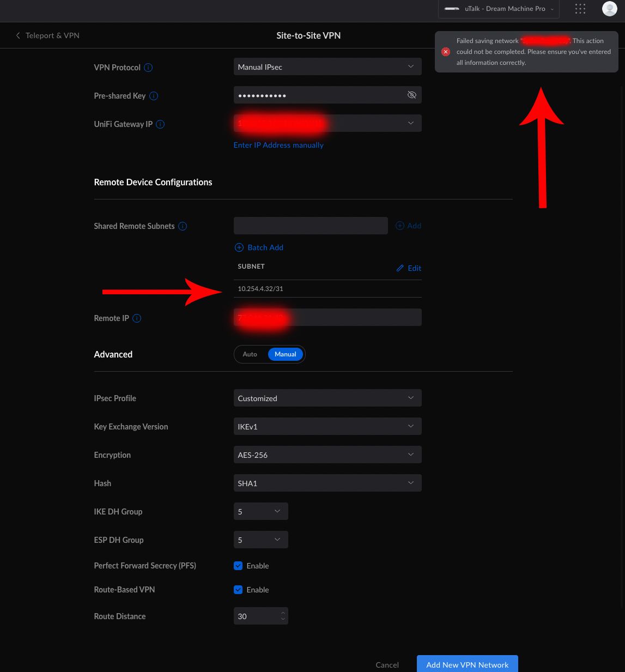Open the user profile avatar
Viewport: 625px width, 672px height.
[609, 9]
